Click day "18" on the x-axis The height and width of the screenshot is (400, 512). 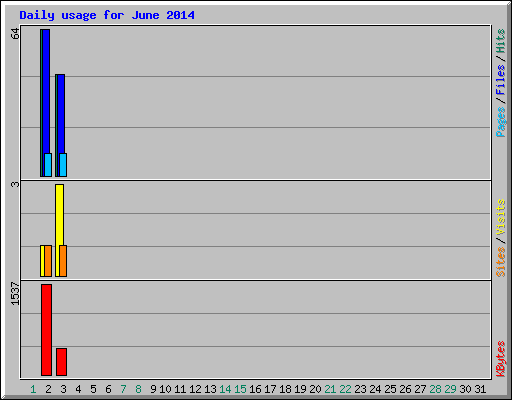(x=285, y=389)
